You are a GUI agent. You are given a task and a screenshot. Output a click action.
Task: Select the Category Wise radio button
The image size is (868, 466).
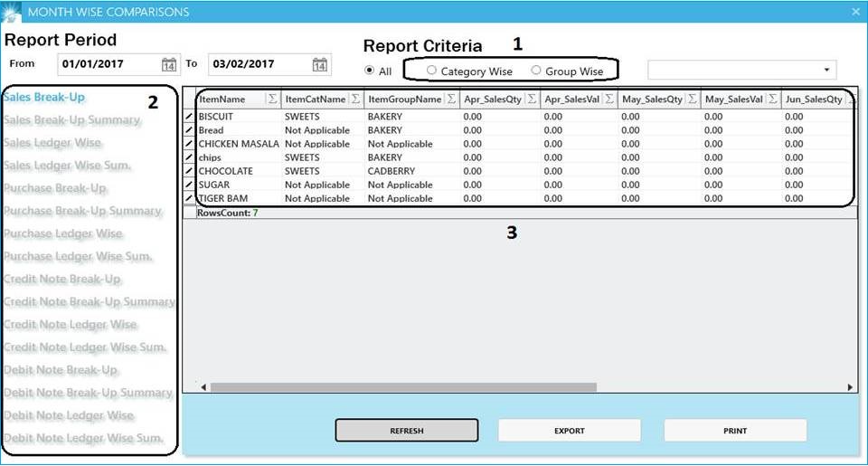click(x=432, y=71)
